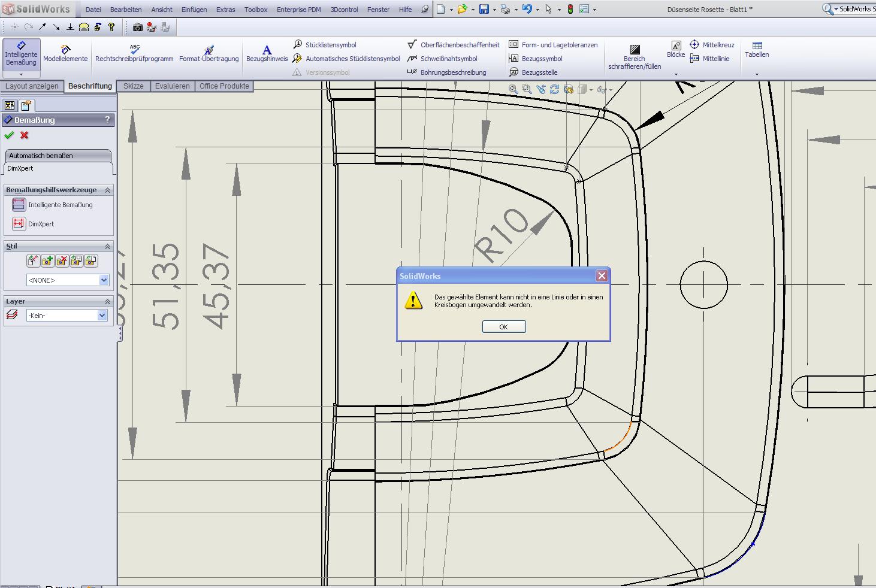Screen dimensions: 876x588
Task: Switch to the Office Produkte tab
Action: pos(224,86)
